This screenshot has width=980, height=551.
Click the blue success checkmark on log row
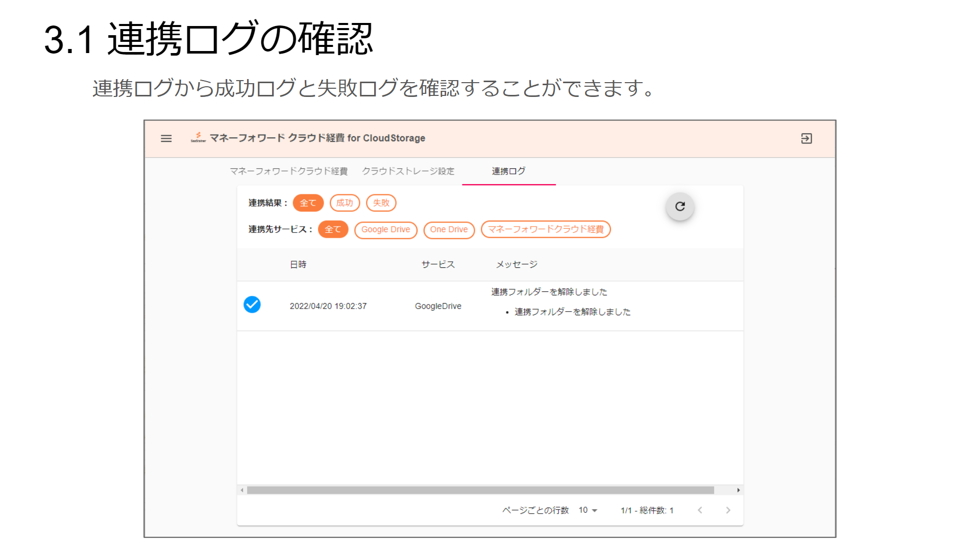252,305
